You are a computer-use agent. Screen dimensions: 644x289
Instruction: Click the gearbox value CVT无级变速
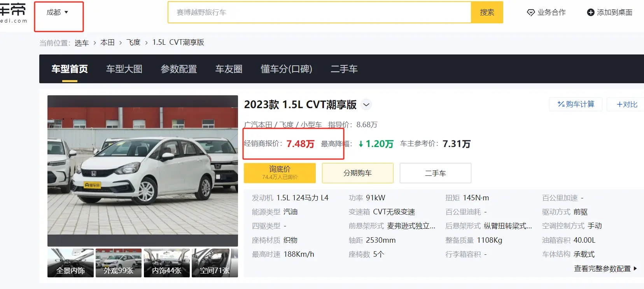(x=394, y=212)
